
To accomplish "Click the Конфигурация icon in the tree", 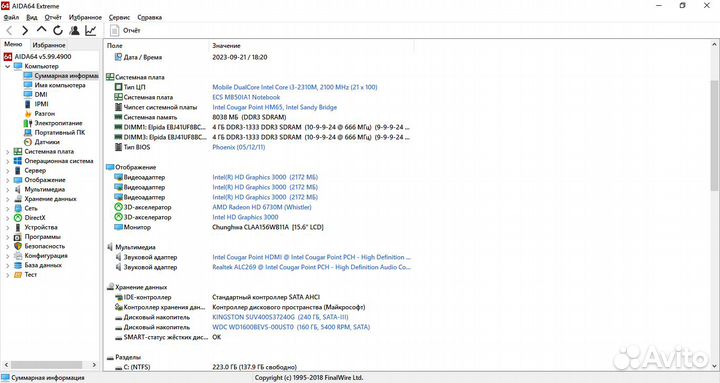I will 17,256.
